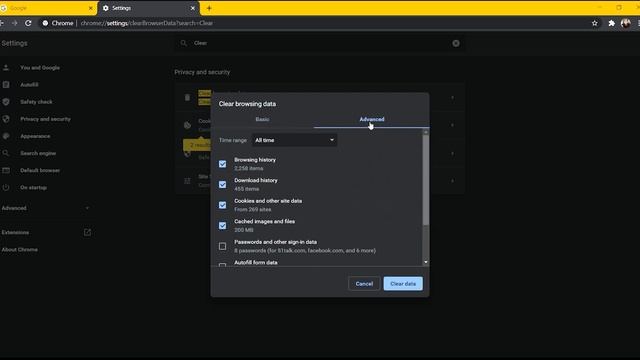The width and height of the screenshot is (640, 360).
Task: Bookmark this page with the star icon
Action: tap(595, 23)
